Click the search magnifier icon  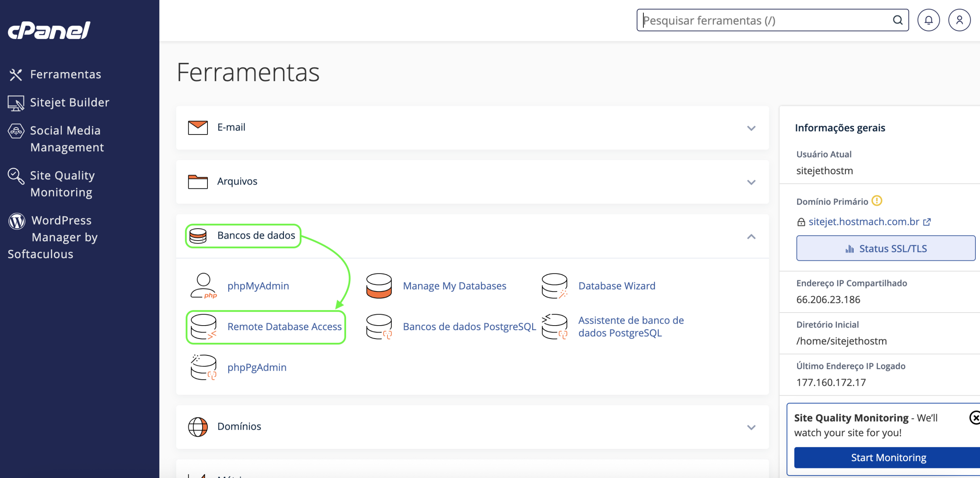point(898,20)
